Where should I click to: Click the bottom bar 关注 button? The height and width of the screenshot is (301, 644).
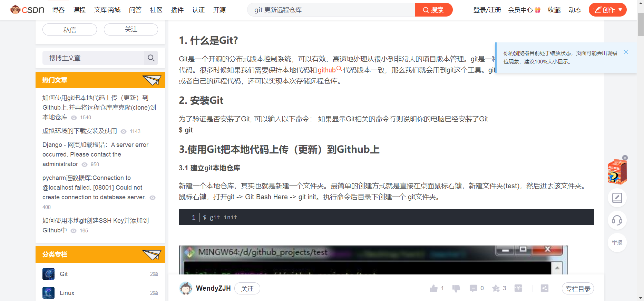247,289
